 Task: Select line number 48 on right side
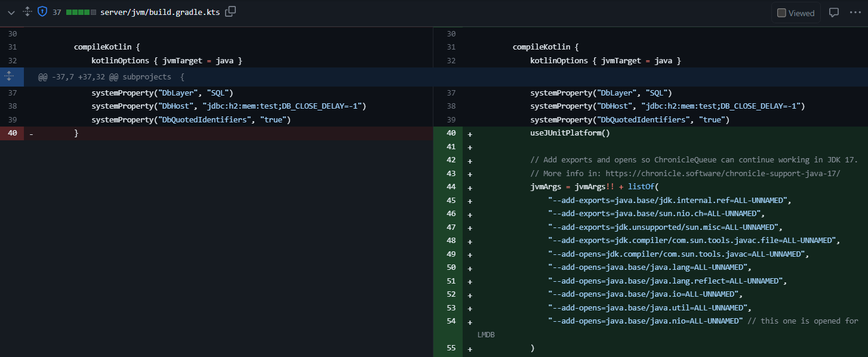(451, 241)
